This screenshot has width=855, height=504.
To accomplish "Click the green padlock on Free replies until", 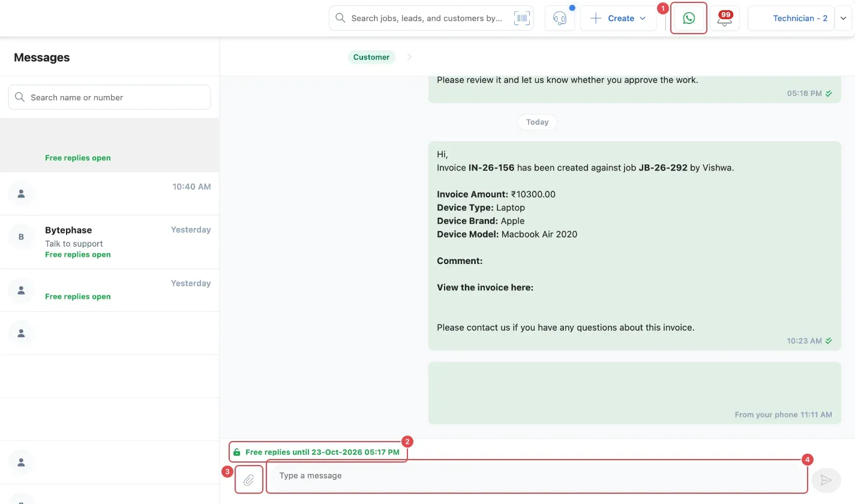I will 237,452.
